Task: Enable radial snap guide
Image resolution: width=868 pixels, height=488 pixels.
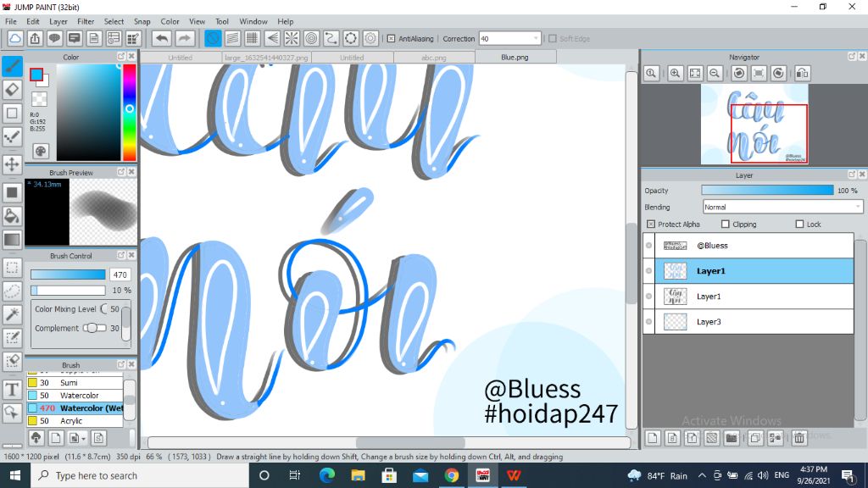Action: [x=292, y=38]
